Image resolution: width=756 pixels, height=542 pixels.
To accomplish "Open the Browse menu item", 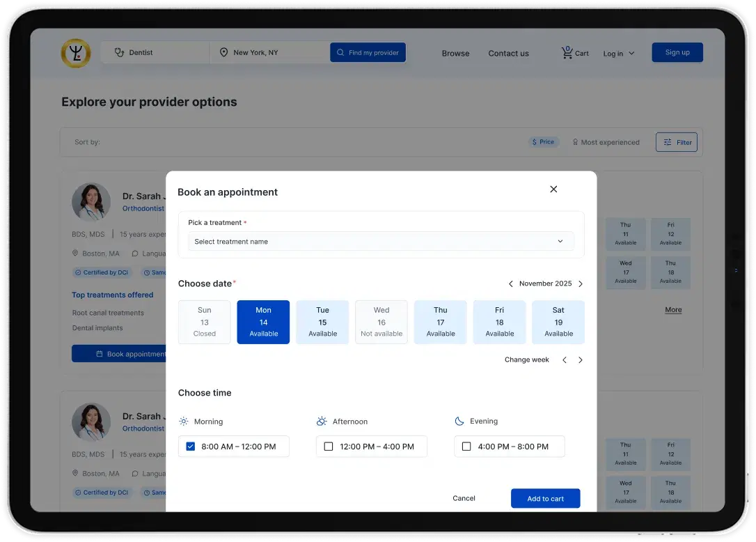I will [456, 53].
